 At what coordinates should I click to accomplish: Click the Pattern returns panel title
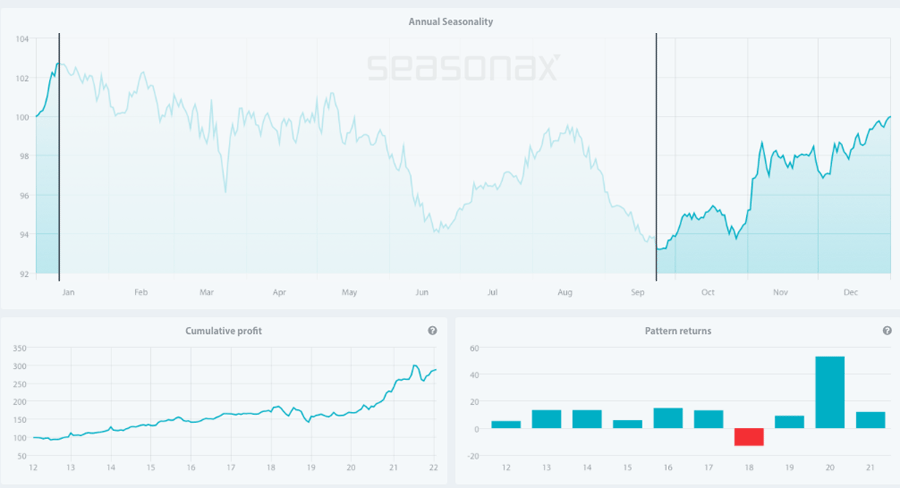(x=679, y=331)
